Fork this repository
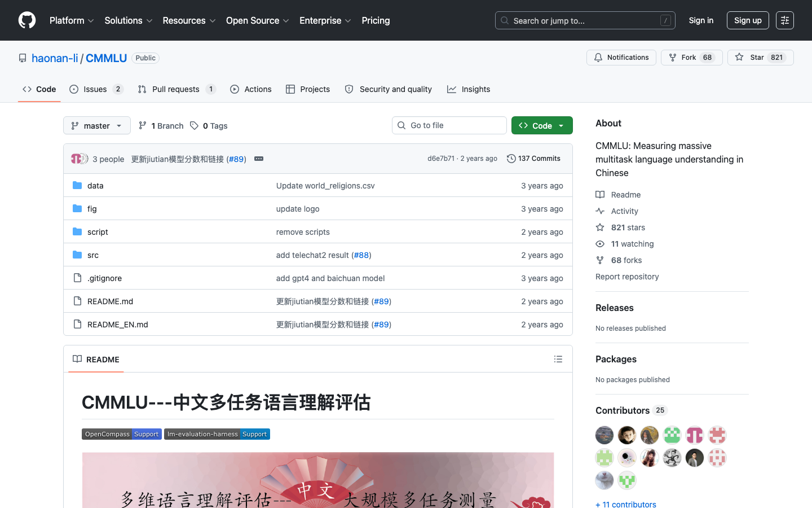Screen dimensions: 812x508 click(692, 58)
